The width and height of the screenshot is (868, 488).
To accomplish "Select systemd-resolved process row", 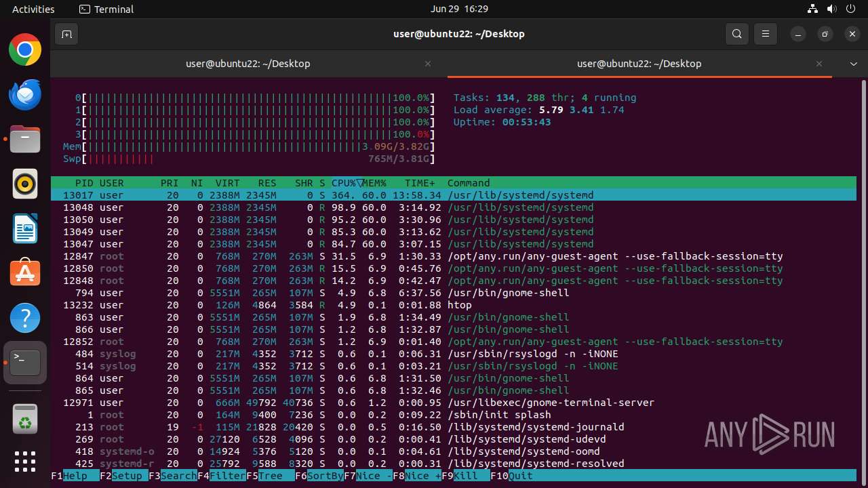I will [454, 464].
